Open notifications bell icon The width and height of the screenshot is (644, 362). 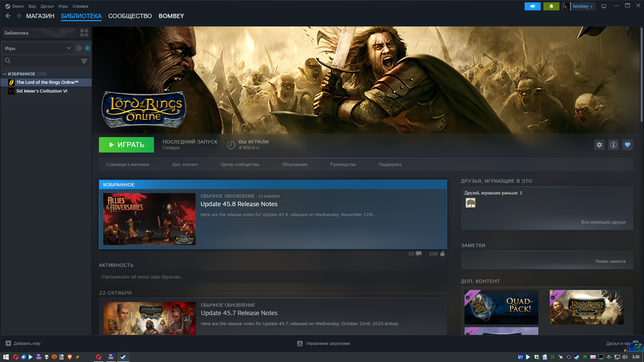[551, 6]
